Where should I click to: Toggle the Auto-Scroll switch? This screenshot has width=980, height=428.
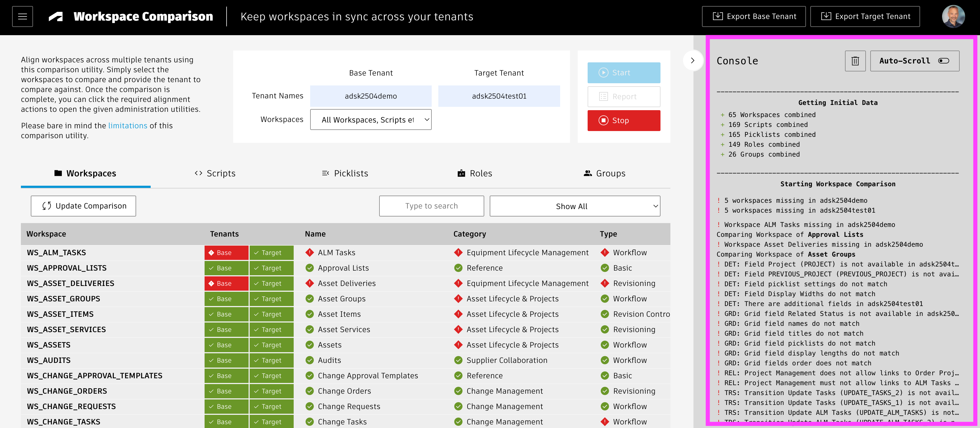click(x=943, y=61)
